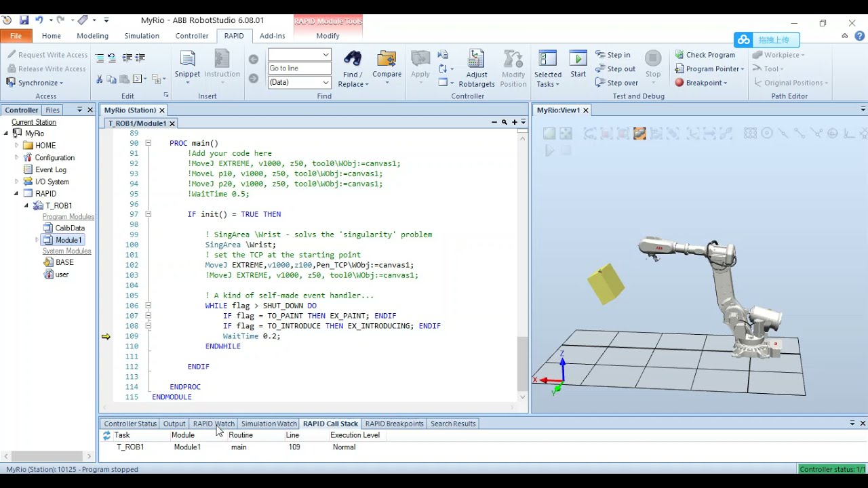Switch to the Add-Ins ribbon tab

click(x=273, y=36)
